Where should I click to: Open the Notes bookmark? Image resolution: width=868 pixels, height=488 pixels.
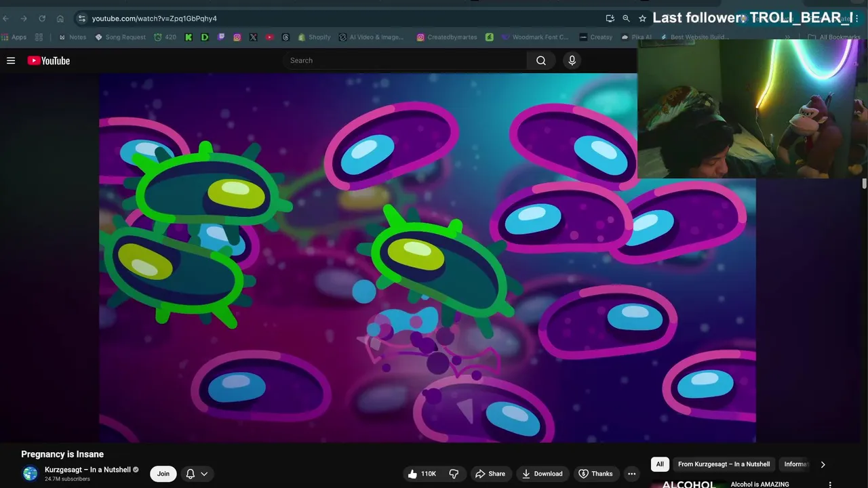tap(73, 37)
